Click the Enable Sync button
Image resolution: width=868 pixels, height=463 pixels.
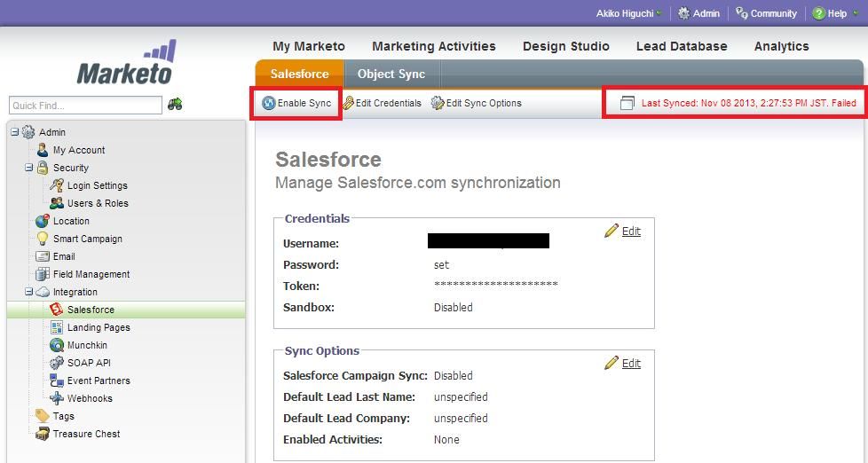click(x=296, y=103)
